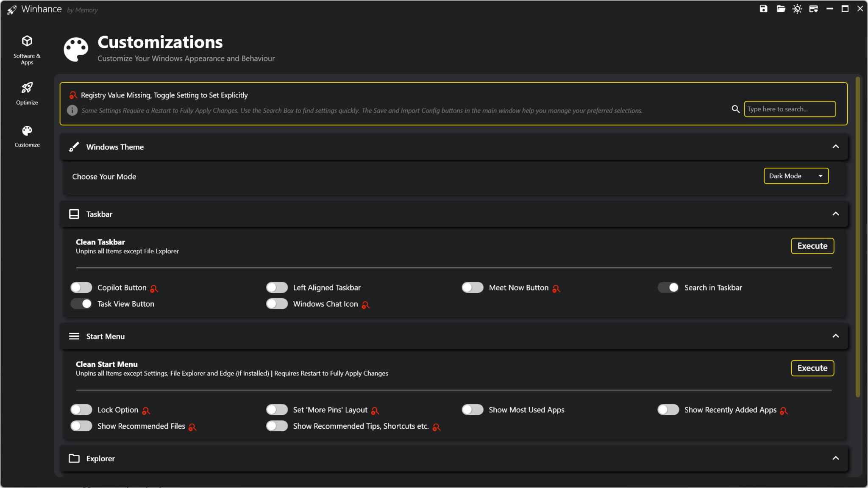Disable the Task View Button toggle

[81, 304]
